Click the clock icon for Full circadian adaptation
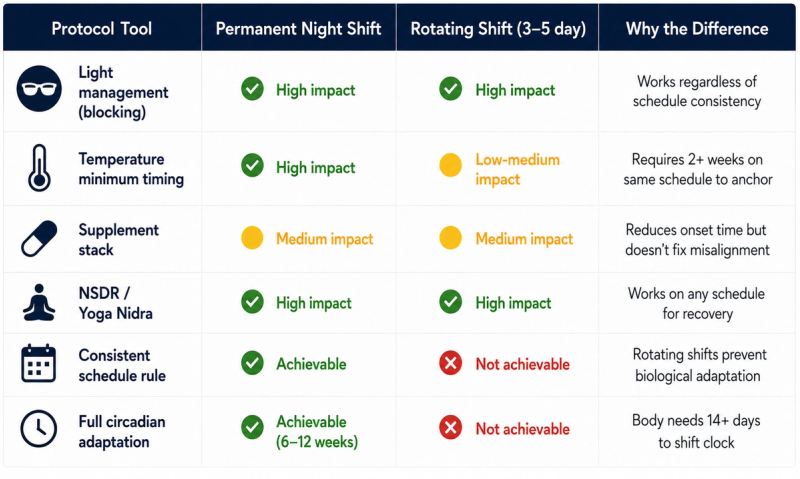The image size is (800, 479). (39, 428)
